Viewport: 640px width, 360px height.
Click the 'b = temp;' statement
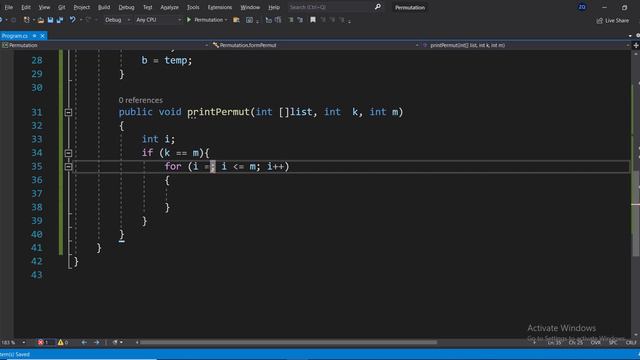167,60
